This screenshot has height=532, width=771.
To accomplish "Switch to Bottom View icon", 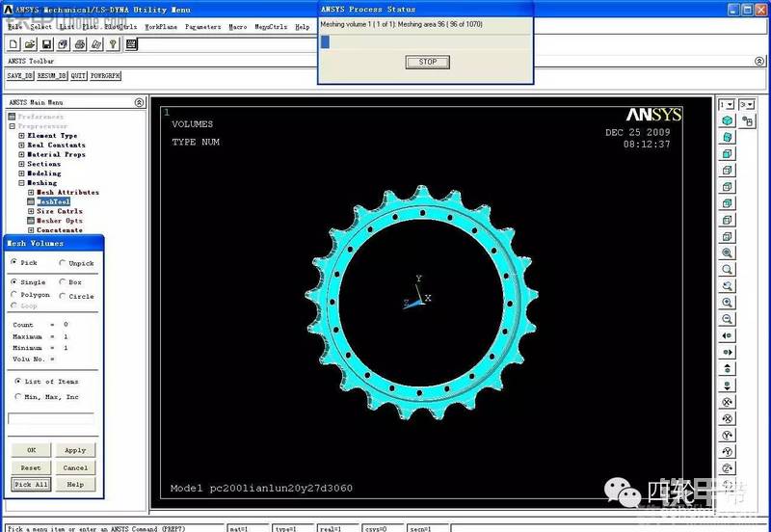I will pyautogui.click(x=728, y=236).
